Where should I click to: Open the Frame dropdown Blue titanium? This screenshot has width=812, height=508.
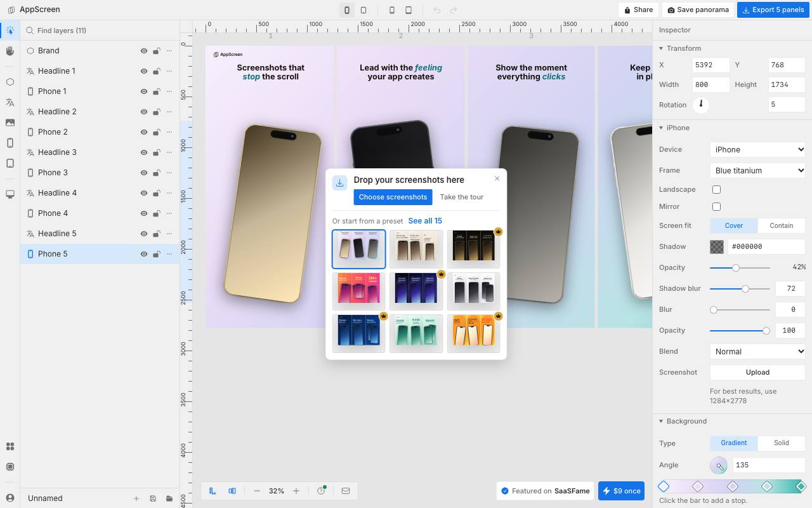click(x=757, y=170)
